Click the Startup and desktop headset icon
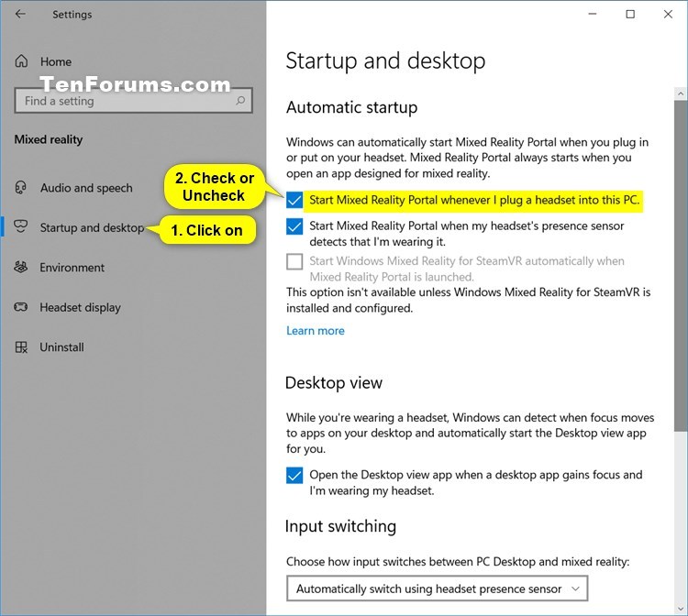This screenshot has height=616, width=688. point(20,227)
